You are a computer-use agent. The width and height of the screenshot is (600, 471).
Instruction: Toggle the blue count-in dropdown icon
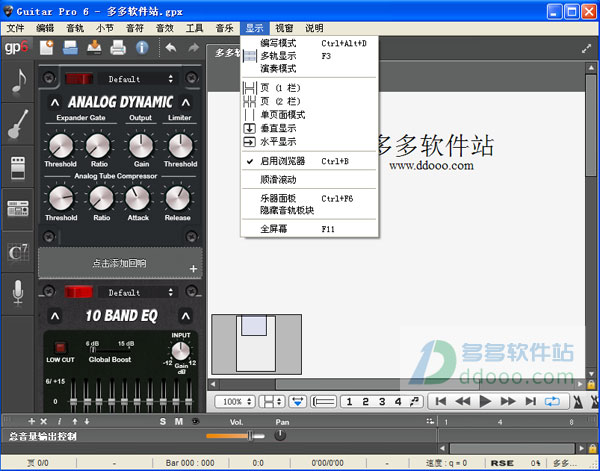pyautogui.click(x=297, y=401)
